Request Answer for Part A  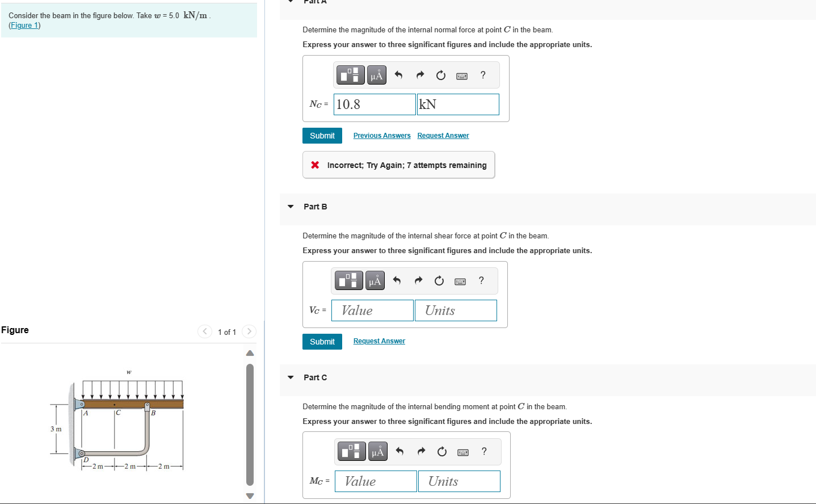tap(443, 136)
